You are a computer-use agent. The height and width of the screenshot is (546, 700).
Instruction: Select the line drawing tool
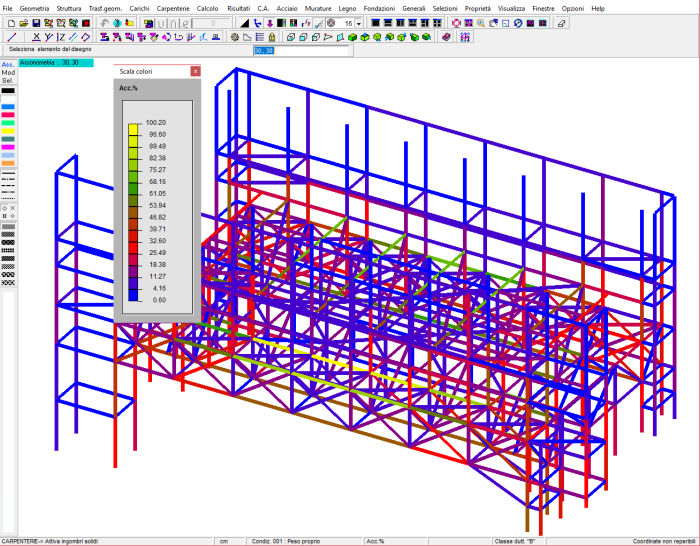(x=11, y=37)
